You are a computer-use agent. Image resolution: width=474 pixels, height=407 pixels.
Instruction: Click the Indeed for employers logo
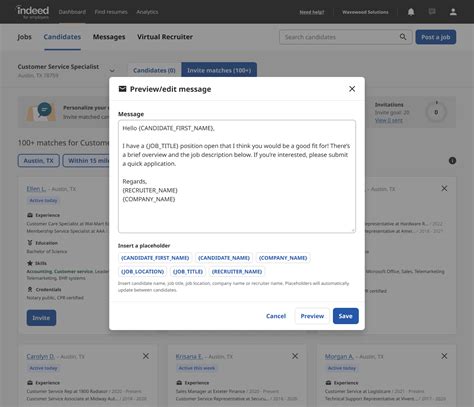[x=33, y=12]
